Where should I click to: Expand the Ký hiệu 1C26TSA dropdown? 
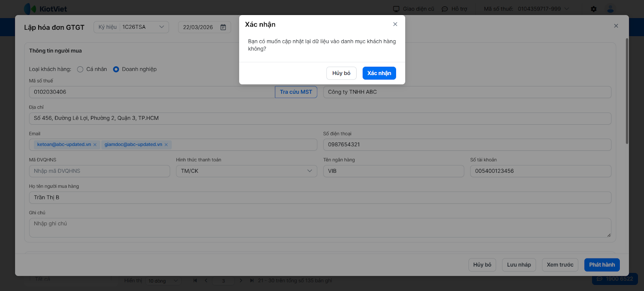coord(161,27)
